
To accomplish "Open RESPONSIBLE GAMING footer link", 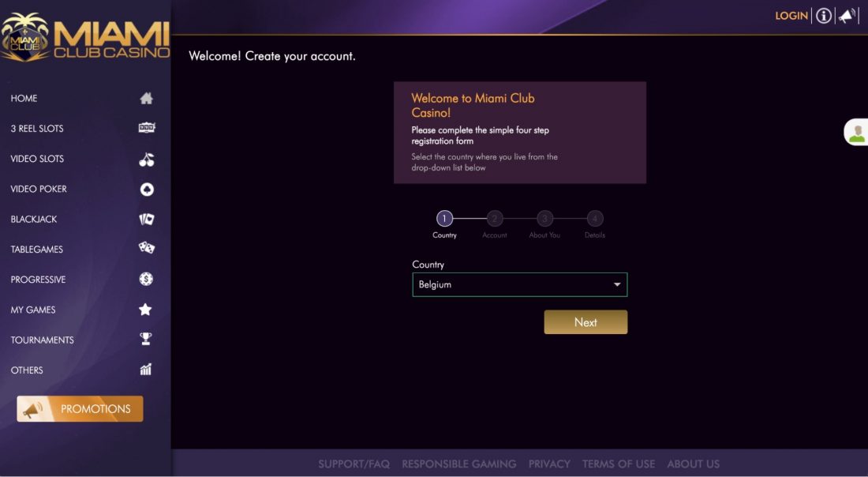I will click(459, 464).
